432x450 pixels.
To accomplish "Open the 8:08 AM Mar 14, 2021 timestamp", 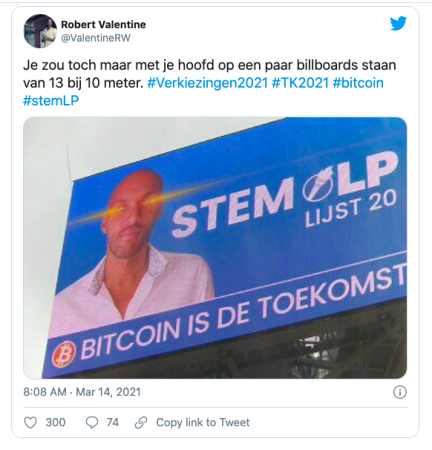I will [x=82, y=392].
